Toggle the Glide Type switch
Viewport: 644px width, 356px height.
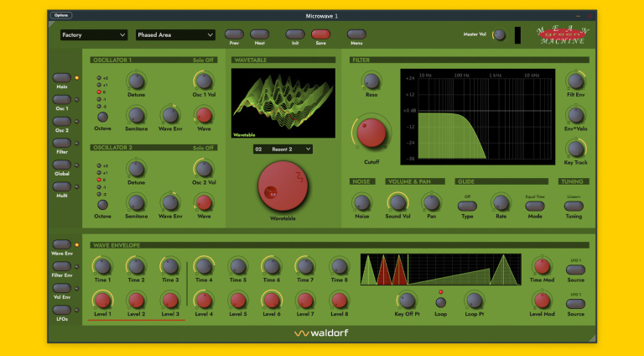point(467,205)
